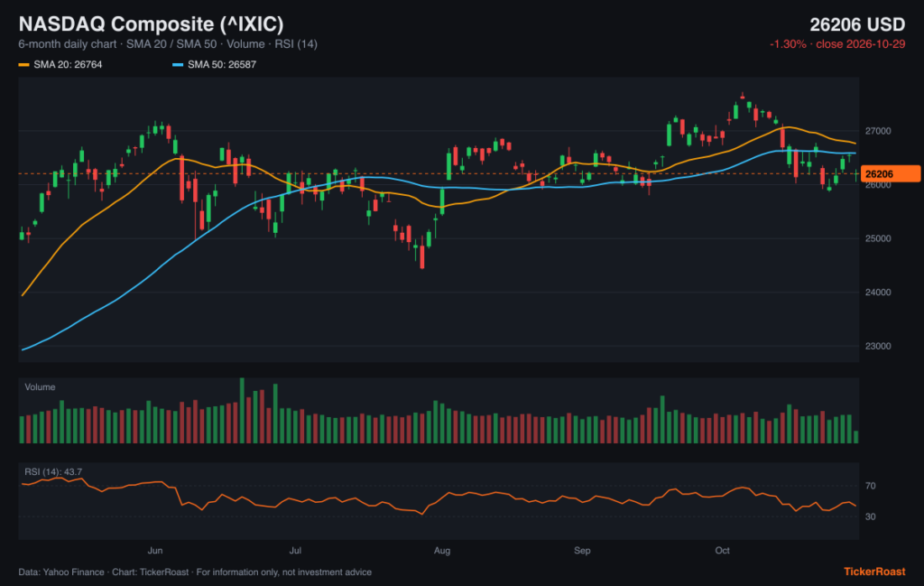This screenshot has height=586, width=924.
Task: Click the Jun date axis label
Action: tap(155, 551)
